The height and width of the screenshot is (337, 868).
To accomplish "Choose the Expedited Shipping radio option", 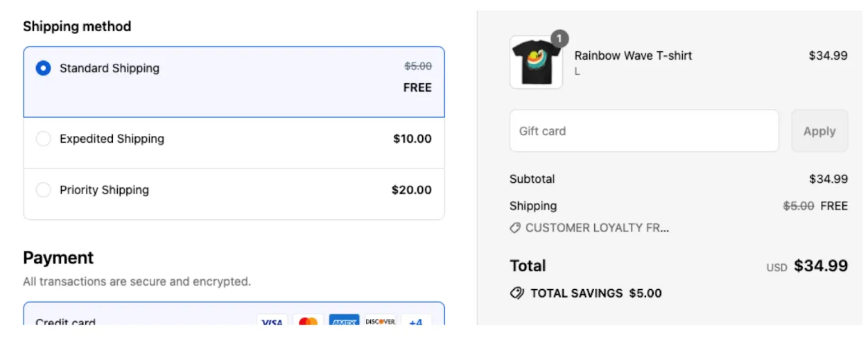I will [43, 139].
